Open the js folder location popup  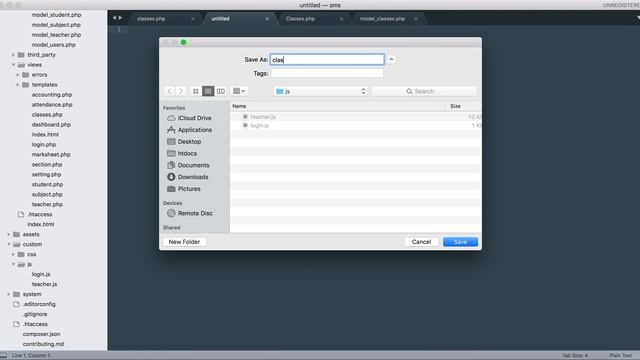tap(321, 91)
